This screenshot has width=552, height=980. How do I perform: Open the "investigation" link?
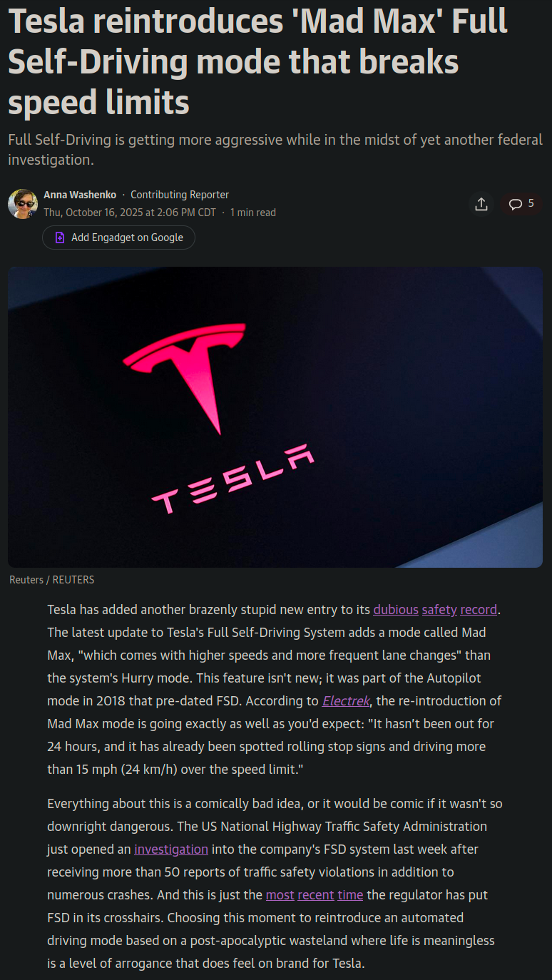[x=171, y=849]
